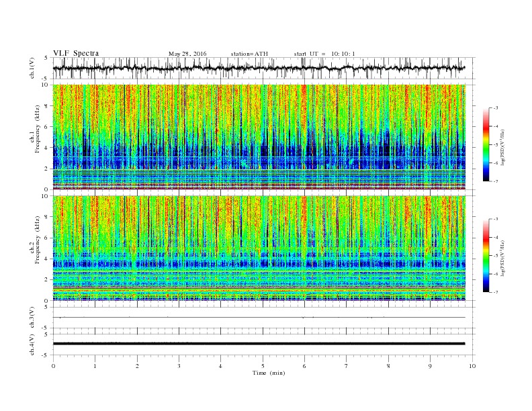Click the ch.1 voltage waveform trace
Image resolution: width=532 pixels, height=411 pixels.
259,68
